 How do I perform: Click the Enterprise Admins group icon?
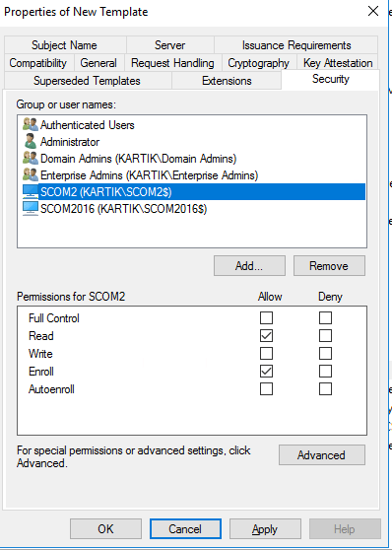(x=31, y=175)
